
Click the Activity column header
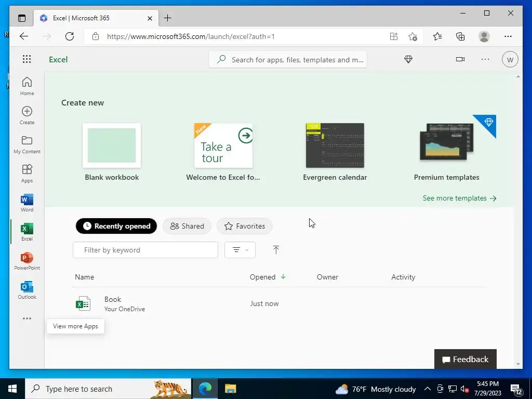[x=403, y=277]
